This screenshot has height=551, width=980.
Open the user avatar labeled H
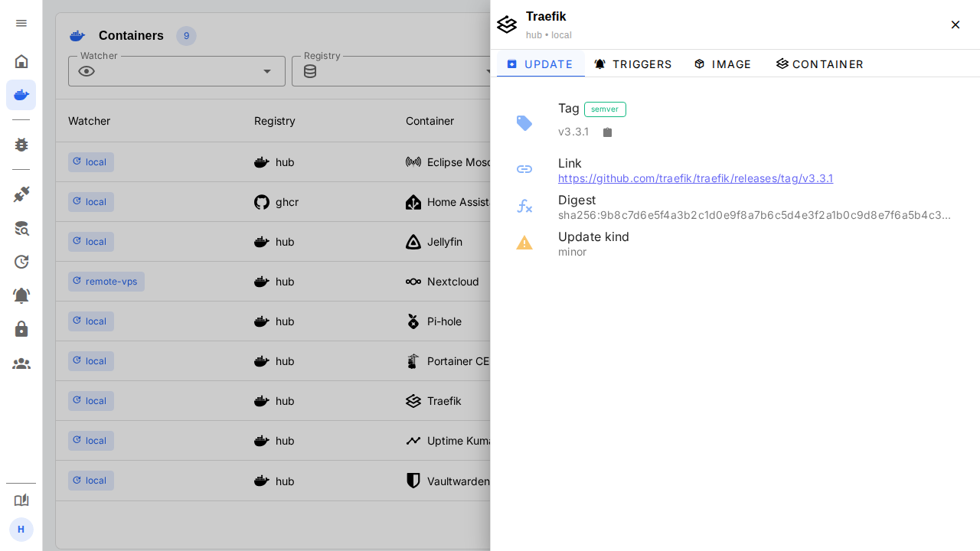point(21,530)
